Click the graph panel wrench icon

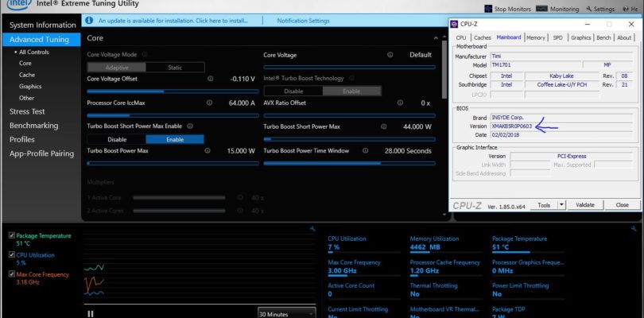click(x=312, y=228)
